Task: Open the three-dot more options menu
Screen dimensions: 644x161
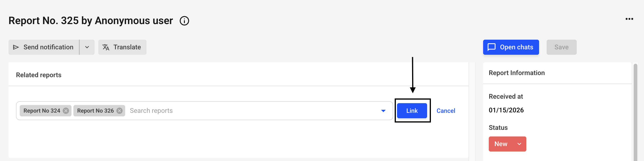Action: point(629,19)
